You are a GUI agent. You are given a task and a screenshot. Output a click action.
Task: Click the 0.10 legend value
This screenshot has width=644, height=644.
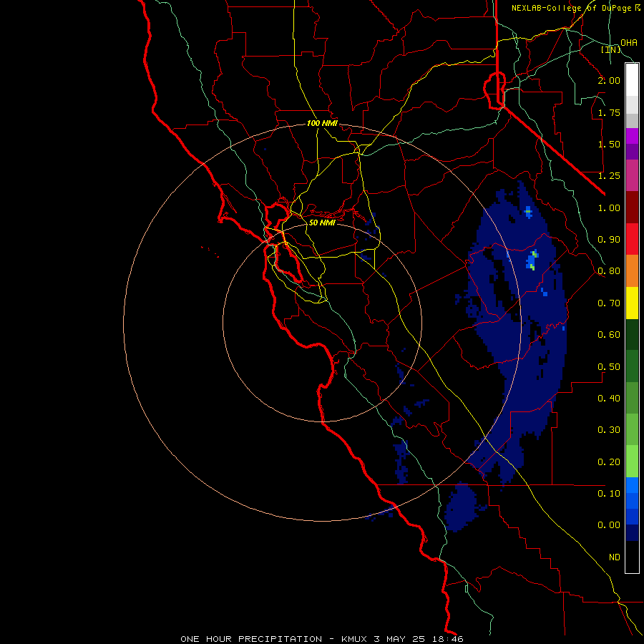[609, 494]
